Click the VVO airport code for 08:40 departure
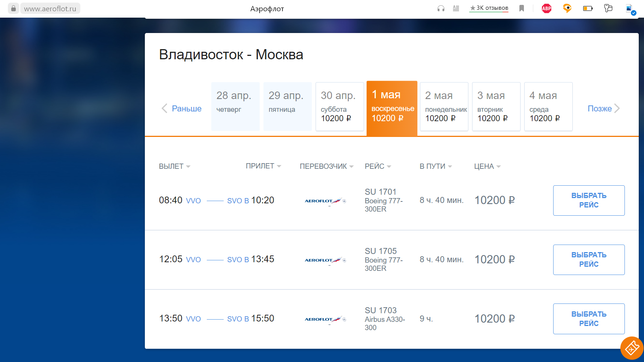 [x=193, y=201]
